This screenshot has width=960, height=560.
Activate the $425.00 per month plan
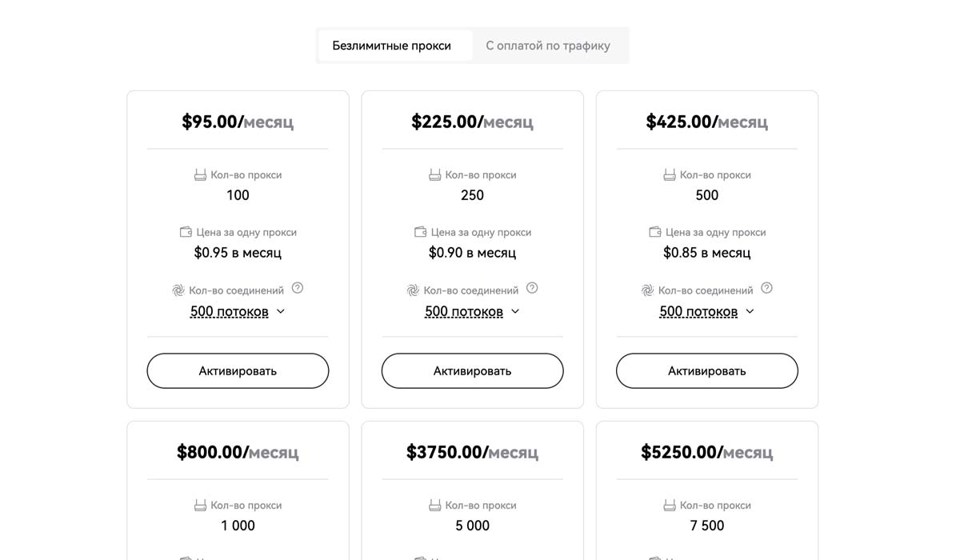pyautogui.click(x=706, y=371)
